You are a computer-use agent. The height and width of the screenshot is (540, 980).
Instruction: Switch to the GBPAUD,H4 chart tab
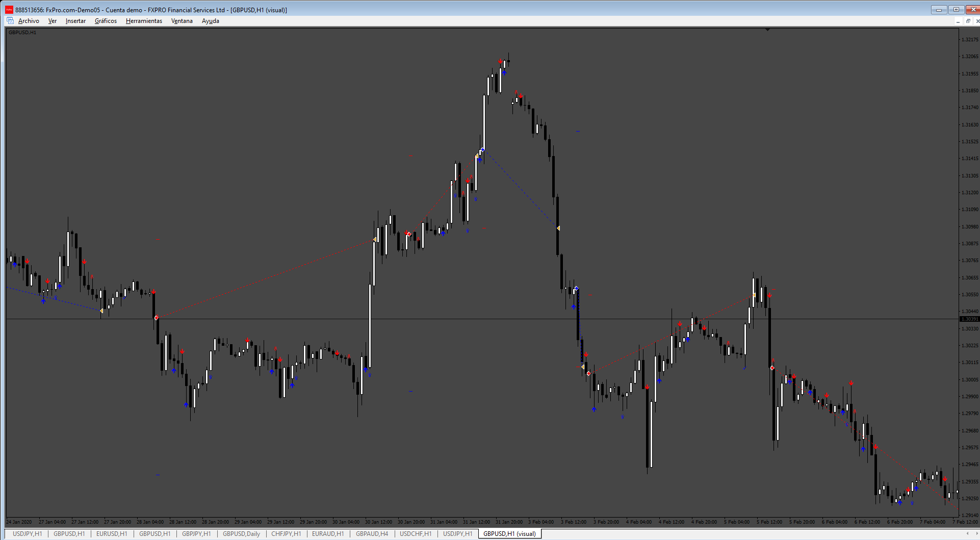372,534
